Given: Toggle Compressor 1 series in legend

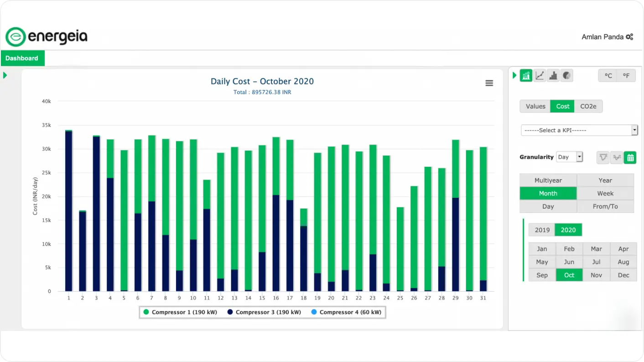Looking at the screenshot, I should 180,312.
